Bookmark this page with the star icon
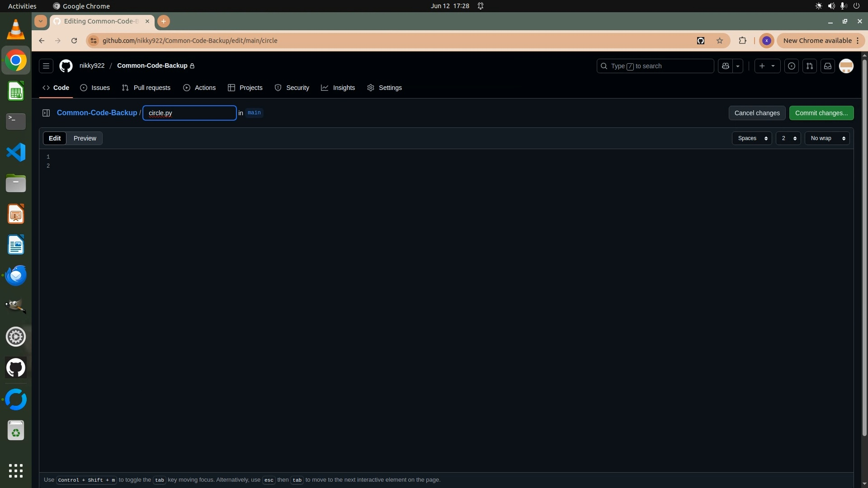 pos(720,41)
